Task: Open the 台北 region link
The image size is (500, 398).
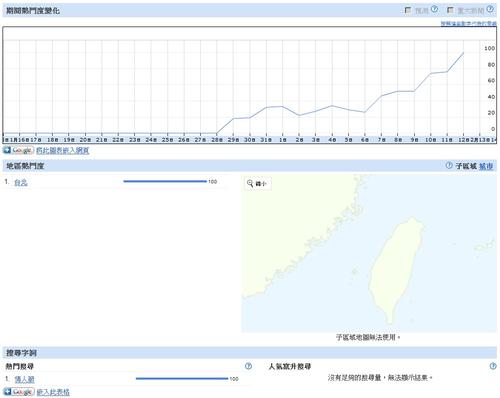Action: tap(21, 182)
